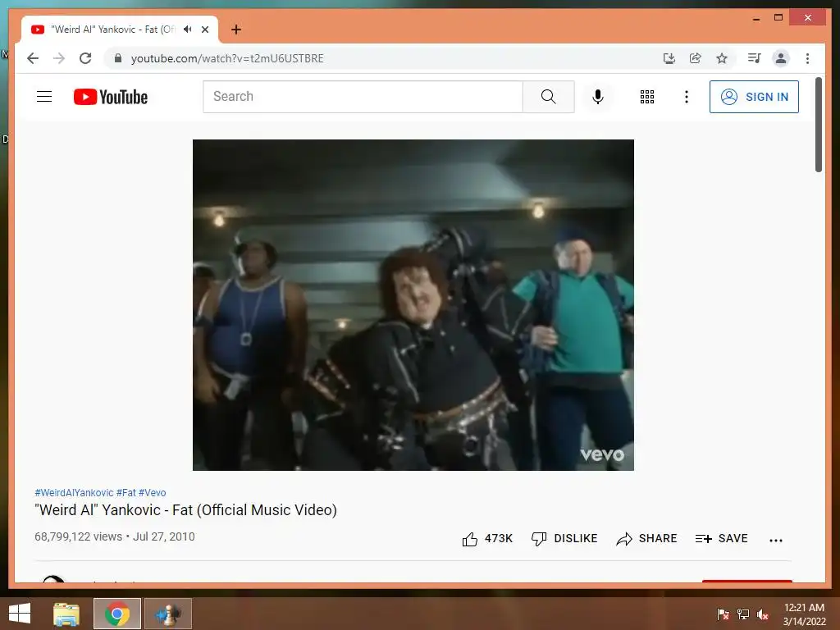The width and height of the screenshot is (840, 630).
Task: Click the page vertical scrollbar thumb
Action: point(819,125)
